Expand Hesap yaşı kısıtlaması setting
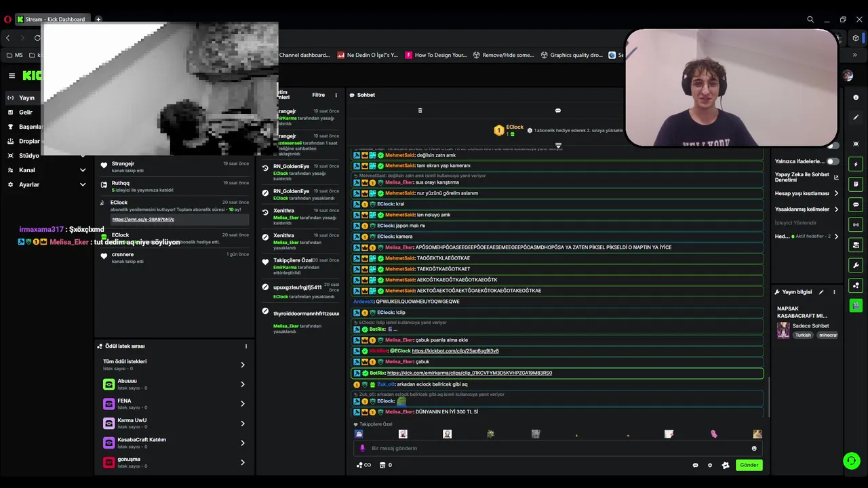The image size is (868, 488). point(807,193)
